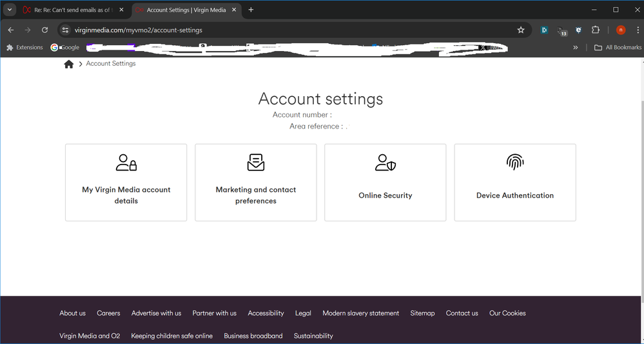Open the Extensions puzzle menu

coord(596,30)
